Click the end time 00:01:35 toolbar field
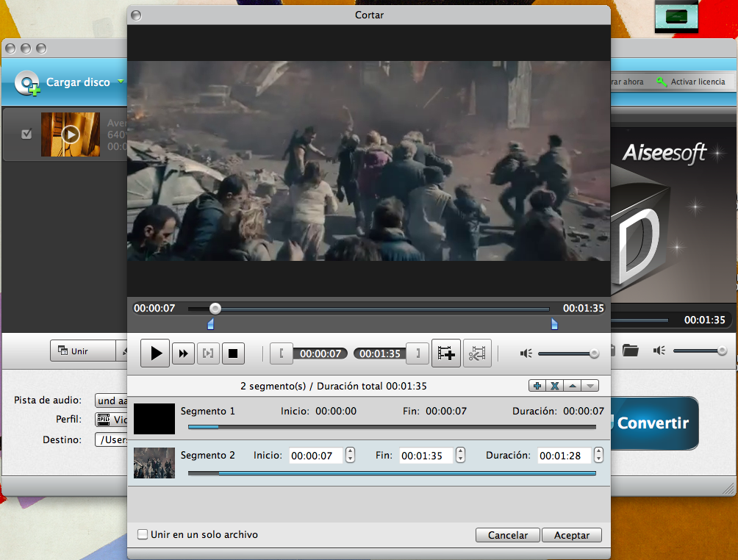 [x=380, y=353]
